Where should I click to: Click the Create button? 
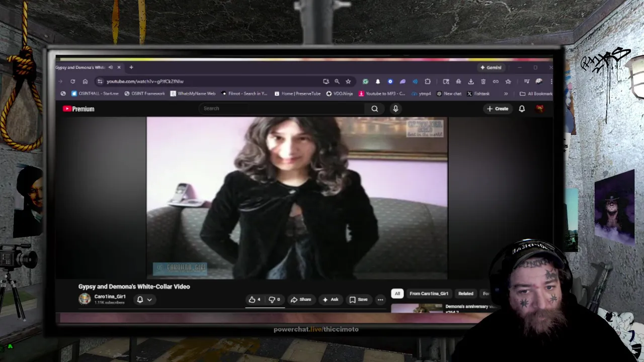(x=498, y=109)
